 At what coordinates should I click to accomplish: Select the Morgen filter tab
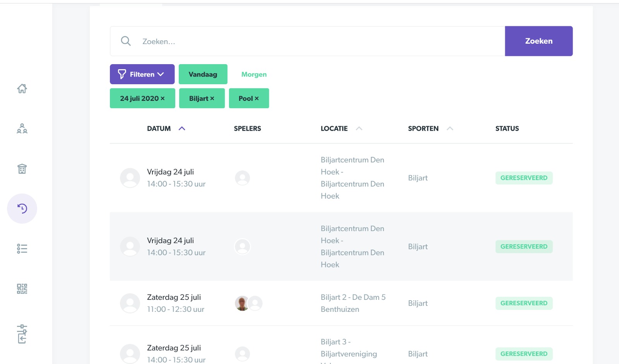254,74
